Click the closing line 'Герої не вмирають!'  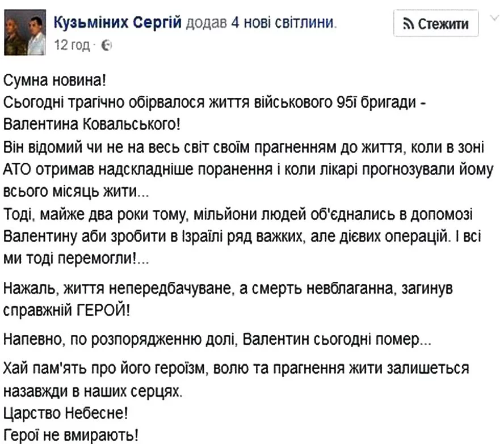click(71, 435)
